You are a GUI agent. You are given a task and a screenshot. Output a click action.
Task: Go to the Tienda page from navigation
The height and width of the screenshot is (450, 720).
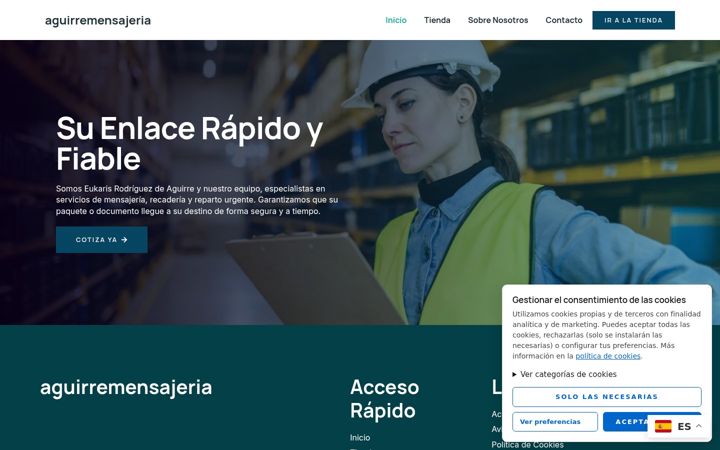tap(437, 20)
